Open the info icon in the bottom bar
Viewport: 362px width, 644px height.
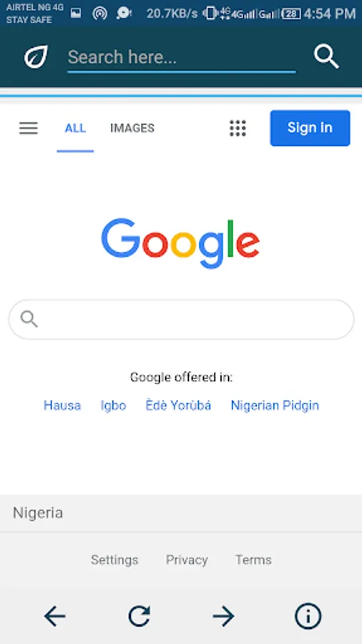(308, 616)
